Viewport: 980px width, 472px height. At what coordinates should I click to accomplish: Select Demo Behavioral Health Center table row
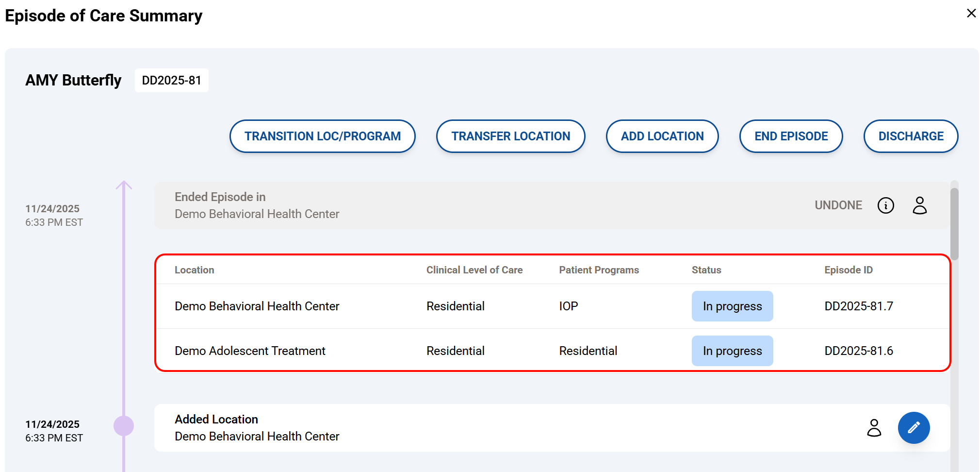tap(257, 306)
